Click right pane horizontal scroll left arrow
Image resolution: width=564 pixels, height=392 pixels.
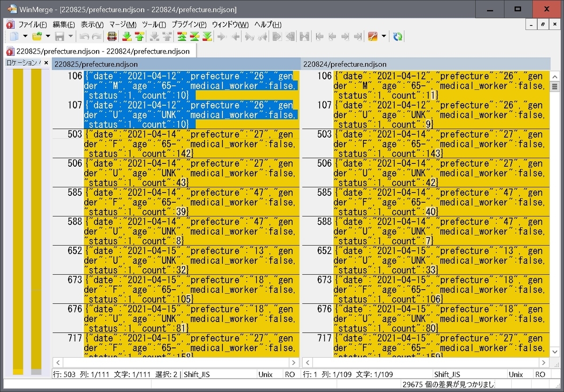point(307,363)
